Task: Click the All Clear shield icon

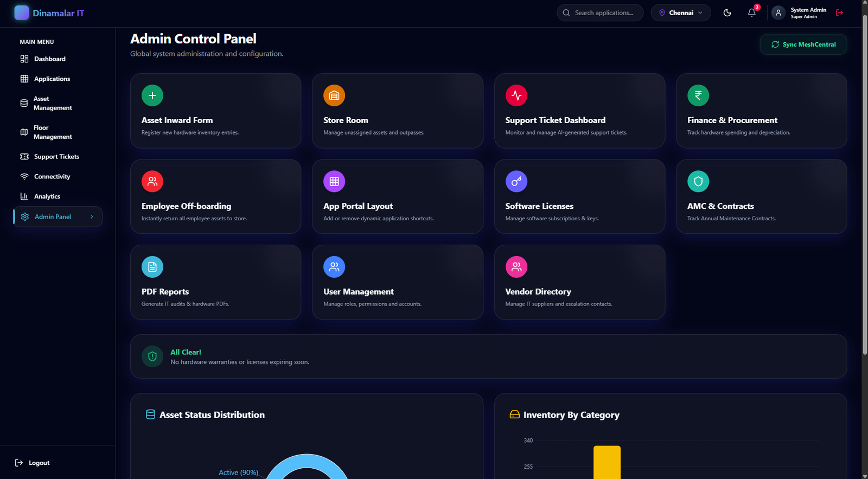Action: coord(152,356)
